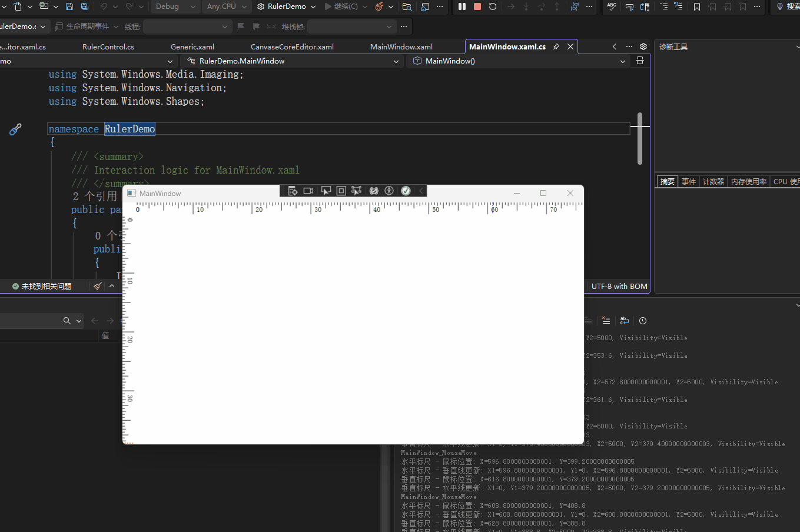The height and width of the screenshot is (532, 800).
Task: Toggle display layout adorners in debug toolbar
Action: coord(341,191)
